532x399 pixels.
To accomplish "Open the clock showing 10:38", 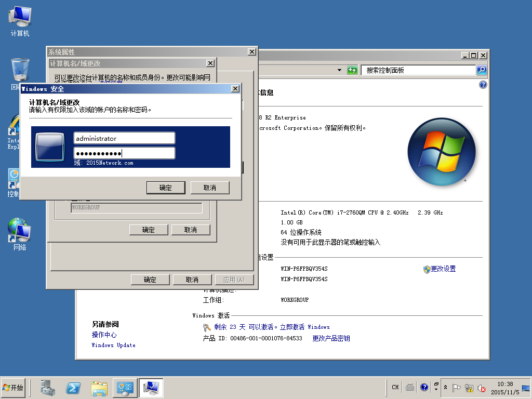I will coord(505,388).
